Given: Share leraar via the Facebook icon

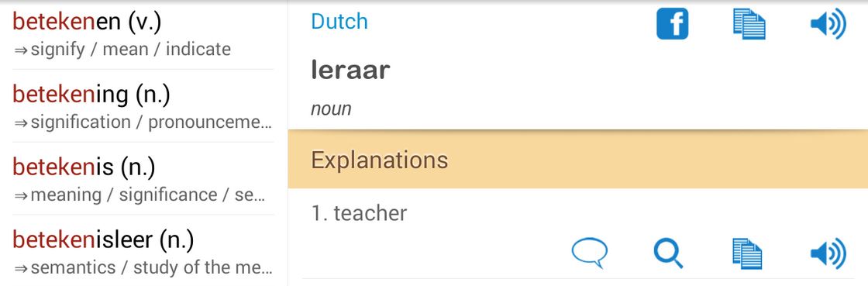Looking at the screenshot, I should point(672,24).
